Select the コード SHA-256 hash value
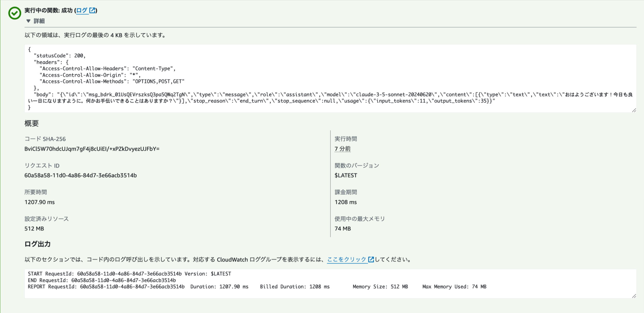Image resolution: width=644 pixels, height=313 pixels. click(x=92, y=149)
